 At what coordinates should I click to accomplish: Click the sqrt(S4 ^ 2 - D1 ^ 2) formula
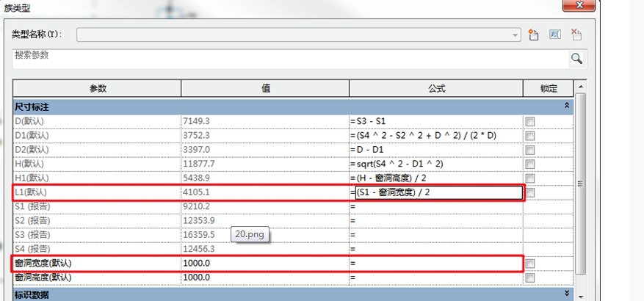tap(397, 164)
